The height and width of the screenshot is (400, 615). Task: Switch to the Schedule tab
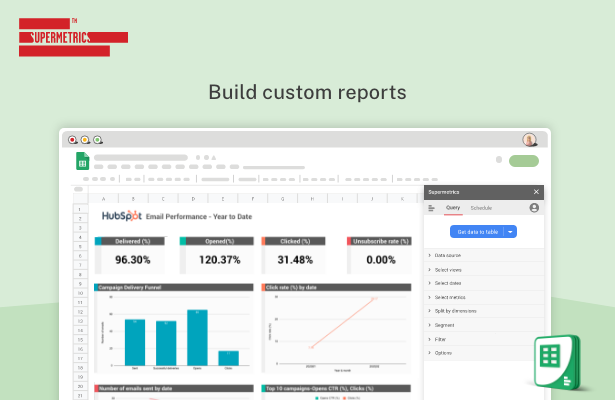[x=481, y=208]
